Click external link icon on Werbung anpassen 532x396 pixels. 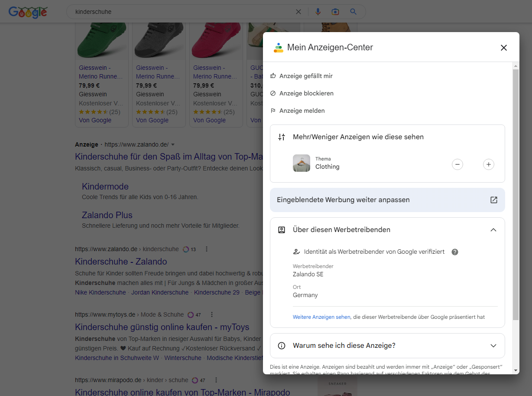(494, 200)
